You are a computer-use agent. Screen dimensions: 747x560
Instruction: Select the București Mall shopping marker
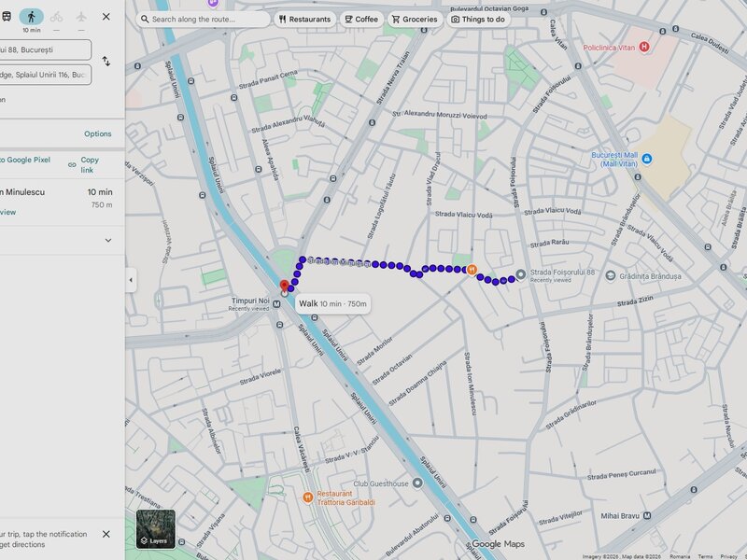[x=646, y=159]
